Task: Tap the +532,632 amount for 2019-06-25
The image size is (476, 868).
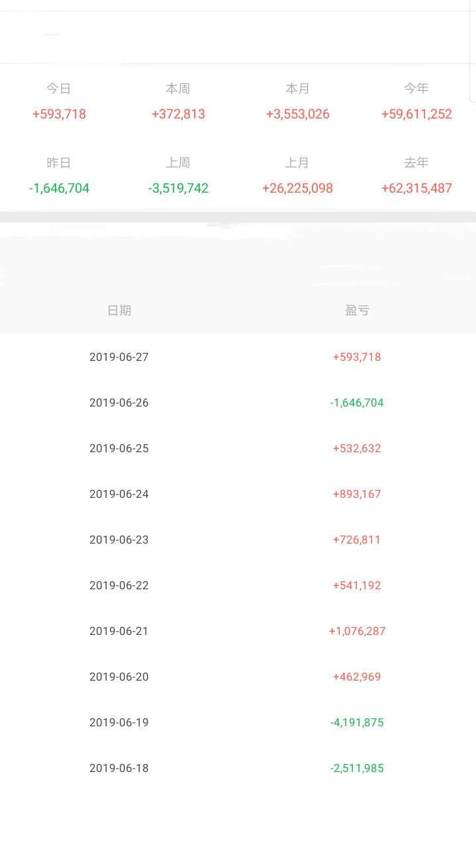Action: tap(357, 448)
